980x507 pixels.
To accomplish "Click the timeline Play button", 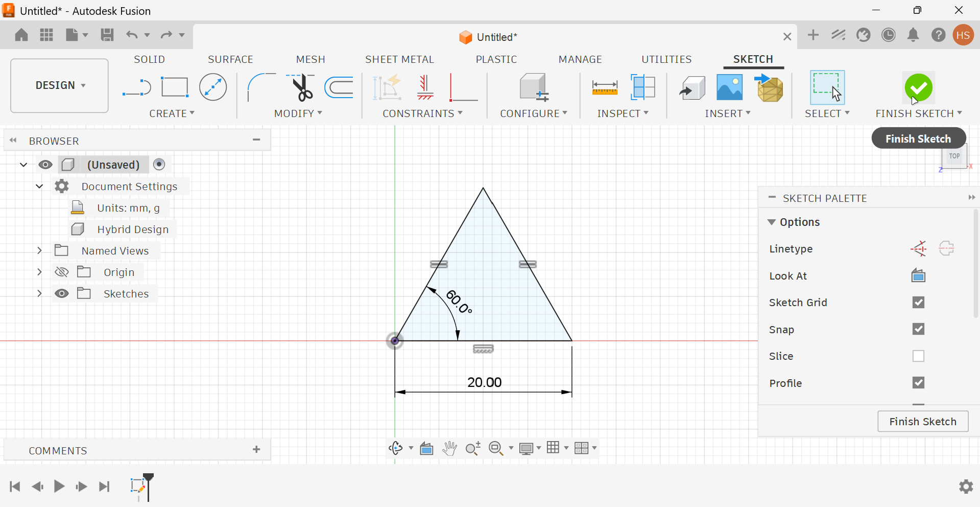I will [59, 486].
